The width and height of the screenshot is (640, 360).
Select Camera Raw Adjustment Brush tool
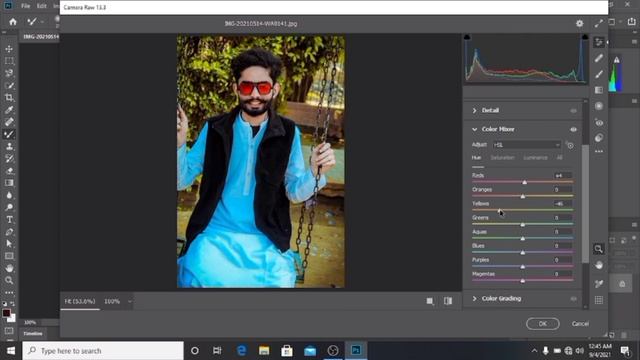coord(599,74)
